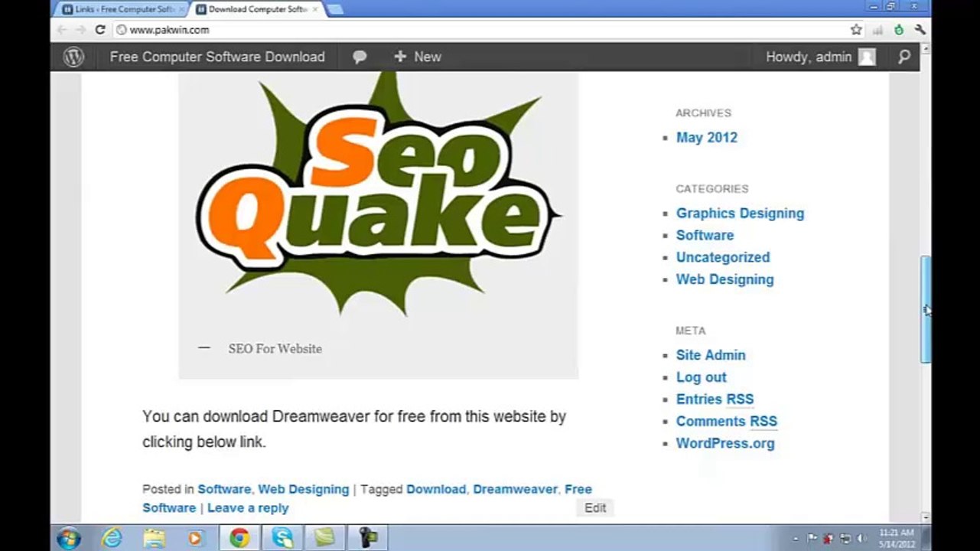Close the Download Computer Software tab

click(317, 9)
